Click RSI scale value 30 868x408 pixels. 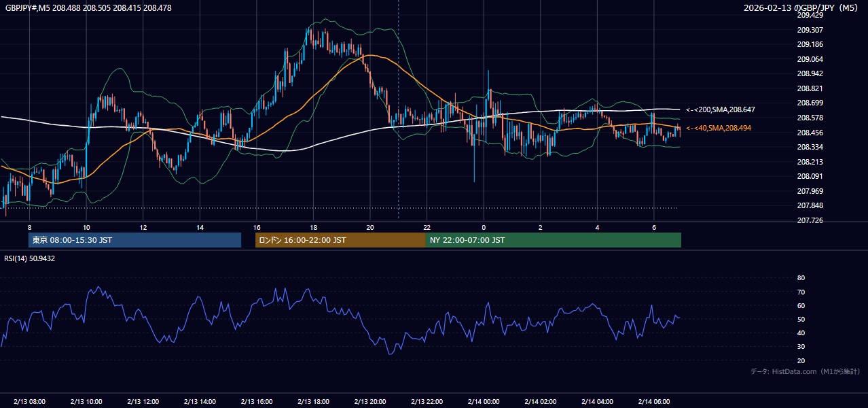[801, 346]
